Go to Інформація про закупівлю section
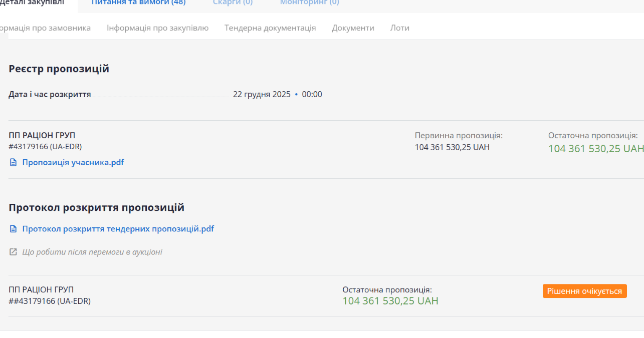 157,28
